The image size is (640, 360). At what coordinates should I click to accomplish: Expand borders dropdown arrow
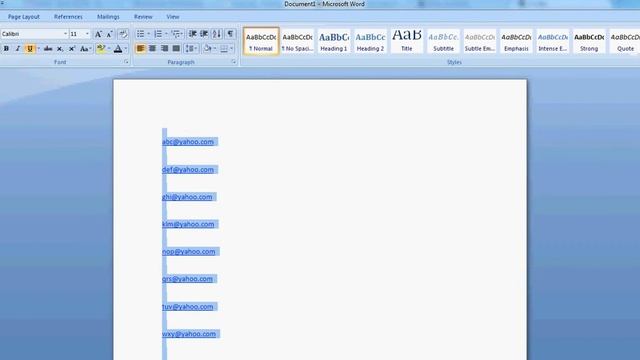(231, 49)
